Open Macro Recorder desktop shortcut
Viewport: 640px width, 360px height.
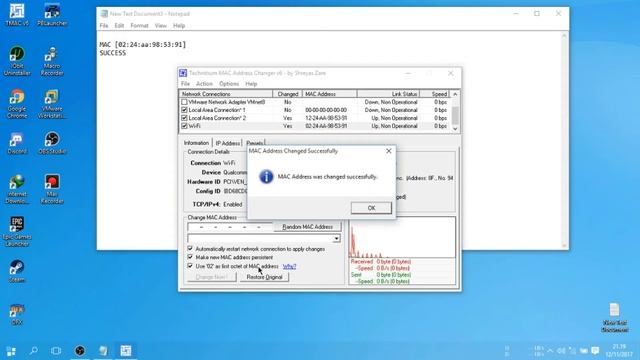click(52, 61)
